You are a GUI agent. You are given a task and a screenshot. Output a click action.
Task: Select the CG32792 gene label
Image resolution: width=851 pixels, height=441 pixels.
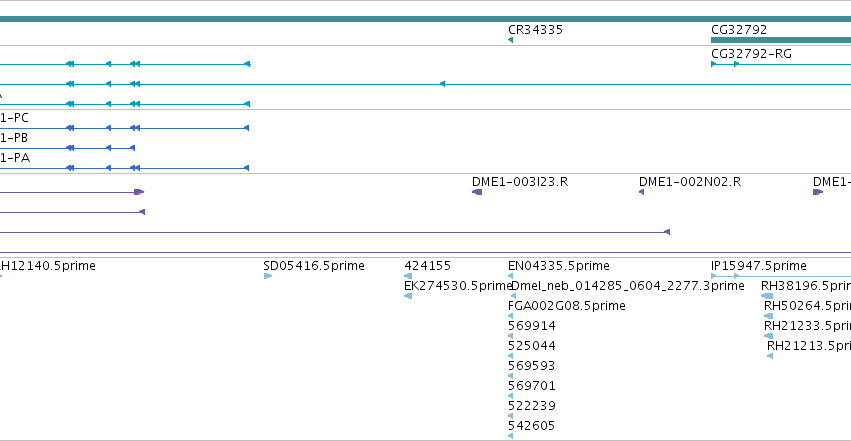pos(739,30)
